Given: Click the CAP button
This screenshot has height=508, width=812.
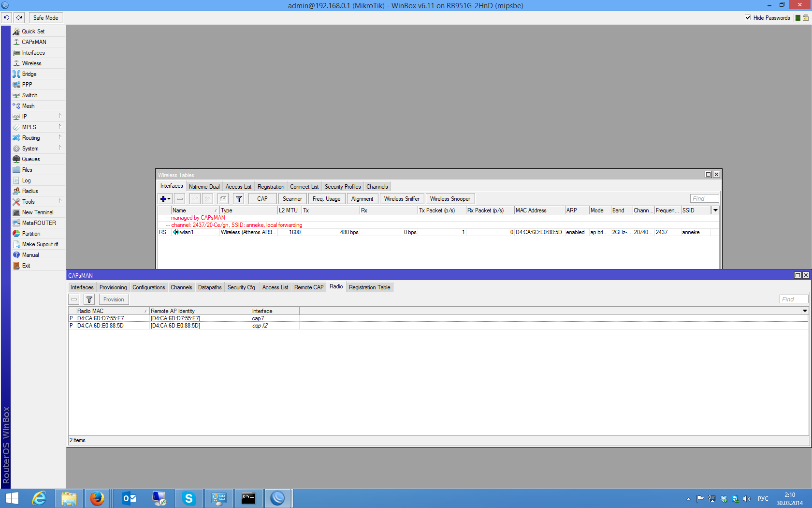Looking at the screenshot, I should pos(262,199).
